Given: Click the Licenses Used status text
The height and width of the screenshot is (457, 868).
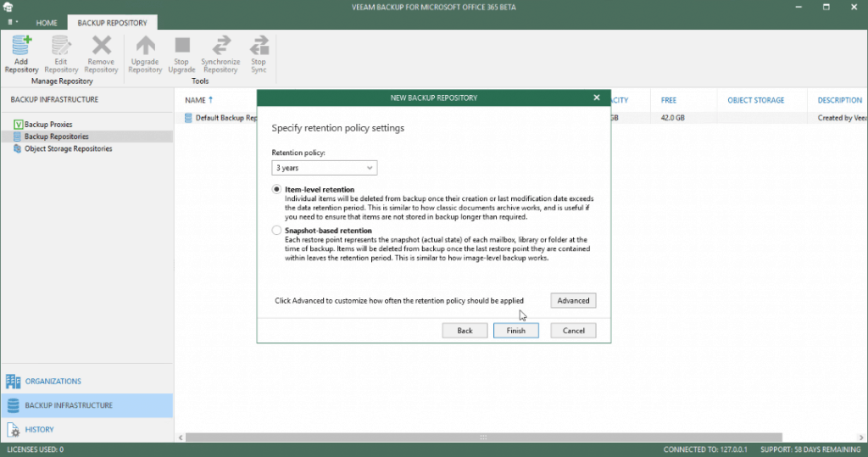Looking at the screenshot, I should click(x=35, y=449).
